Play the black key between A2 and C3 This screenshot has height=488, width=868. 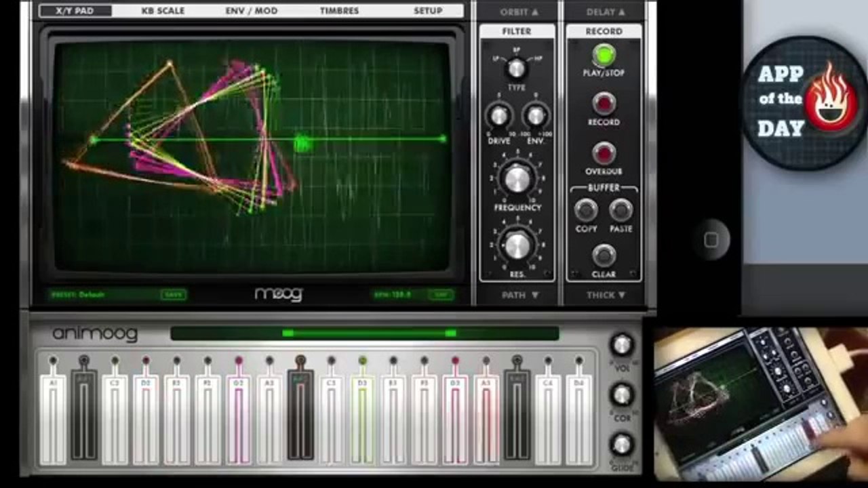click(300, 415)
